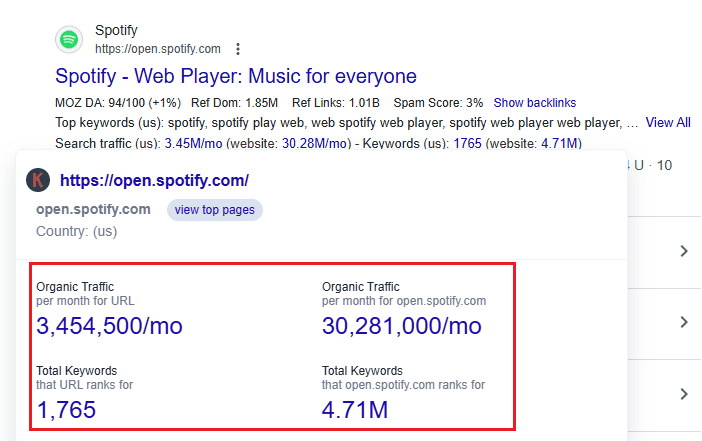Click the 'view top pages' button
The image size is (702, 441).
(214, 210)
